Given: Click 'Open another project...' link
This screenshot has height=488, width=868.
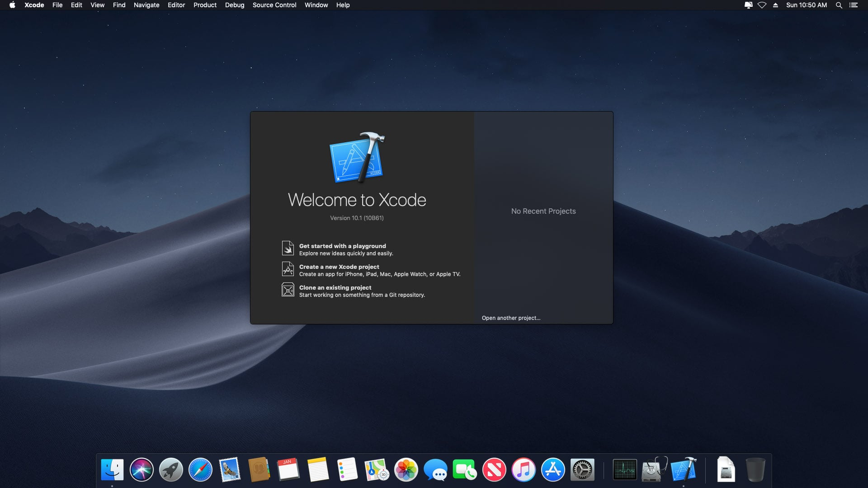Looking at the screenshot, I should [x=511, y=318].
